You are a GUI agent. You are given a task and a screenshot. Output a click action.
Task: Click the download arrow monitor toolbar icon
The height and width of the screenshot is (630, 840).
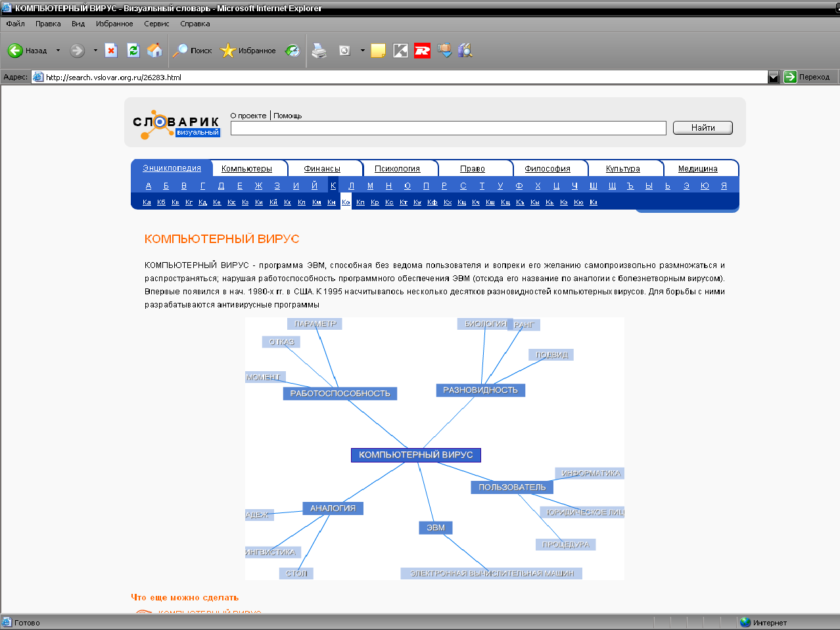(x=445, y=51)
